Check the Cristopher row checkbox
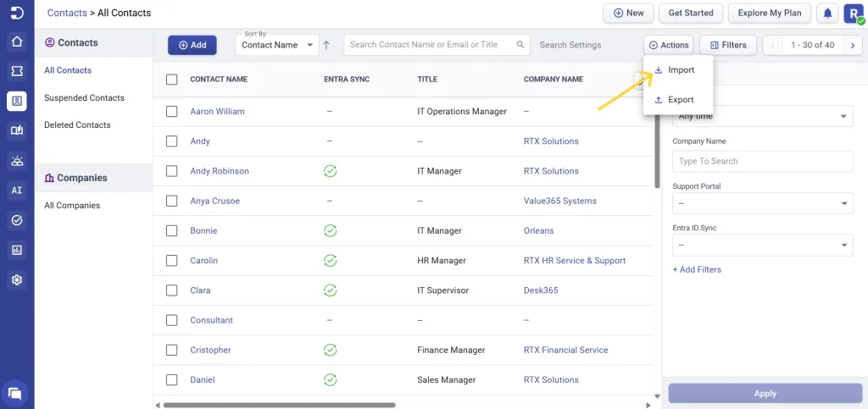868x409 pixels. click(x=171, y=351)
